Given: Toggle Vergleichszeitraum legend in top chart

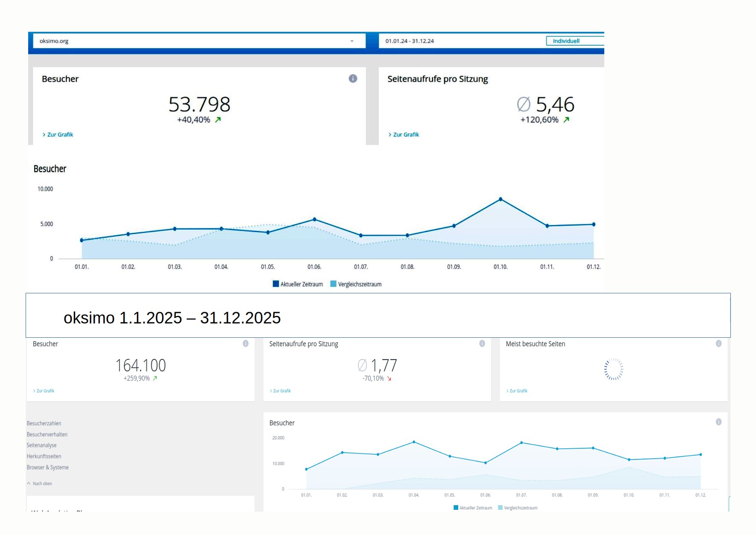Looking at the screenshot, I should (356, 284).
